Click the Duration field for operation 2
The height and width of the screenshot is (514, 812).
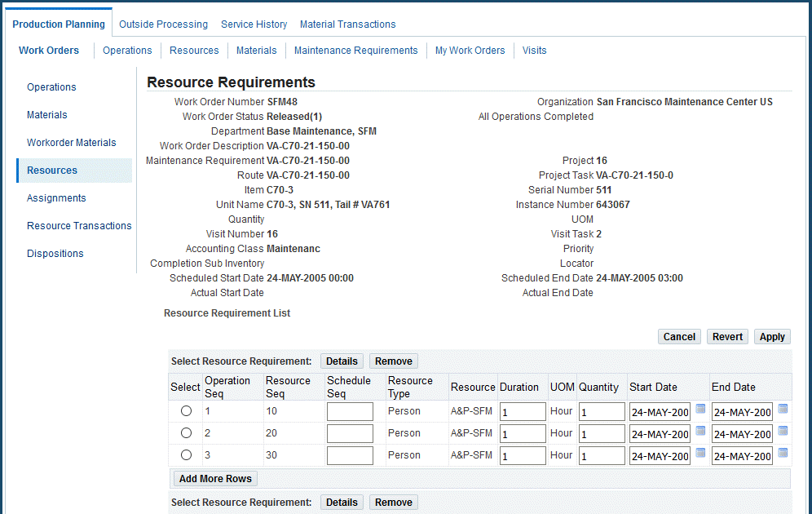pyautogui.click(x=523, y=434)
